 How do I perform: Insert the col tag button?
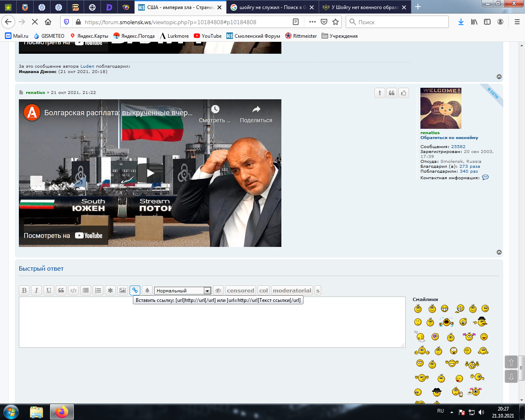[263, 290]
